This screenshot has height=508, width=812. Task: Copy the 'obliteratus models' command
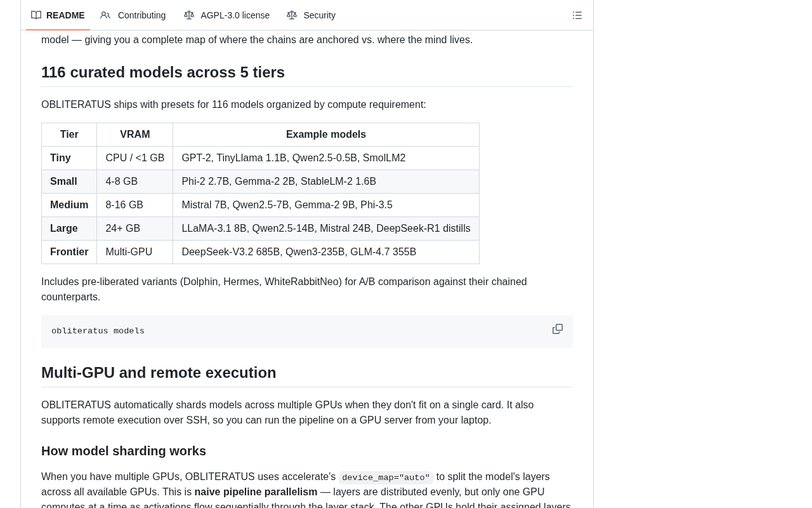point(558,329)
